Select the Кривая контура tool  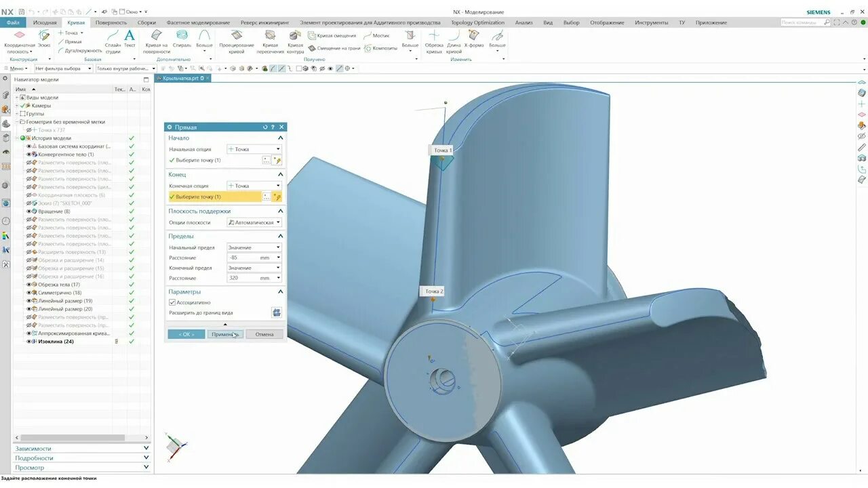point(295,41)
